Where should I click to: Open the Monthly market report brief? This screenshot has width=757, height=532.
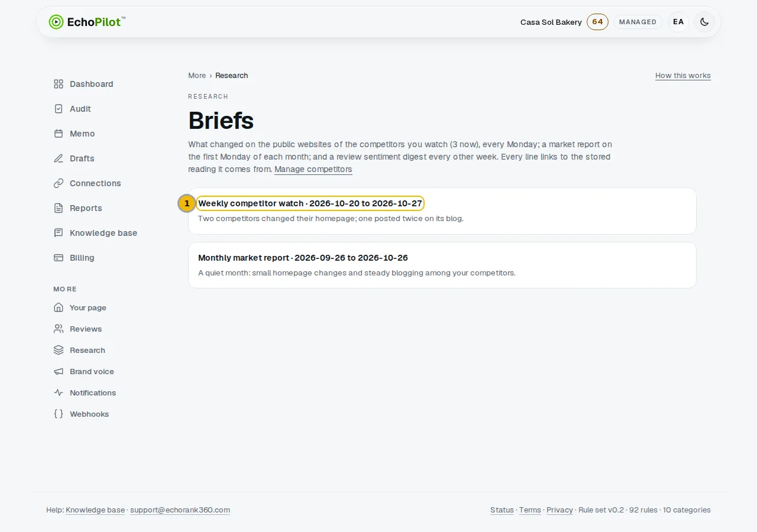click(303, 258)
